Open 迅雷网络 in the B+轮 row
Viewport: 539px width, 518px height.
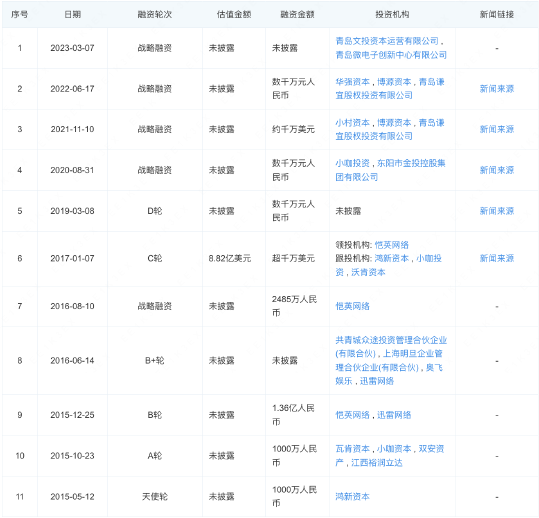(377, 381)
